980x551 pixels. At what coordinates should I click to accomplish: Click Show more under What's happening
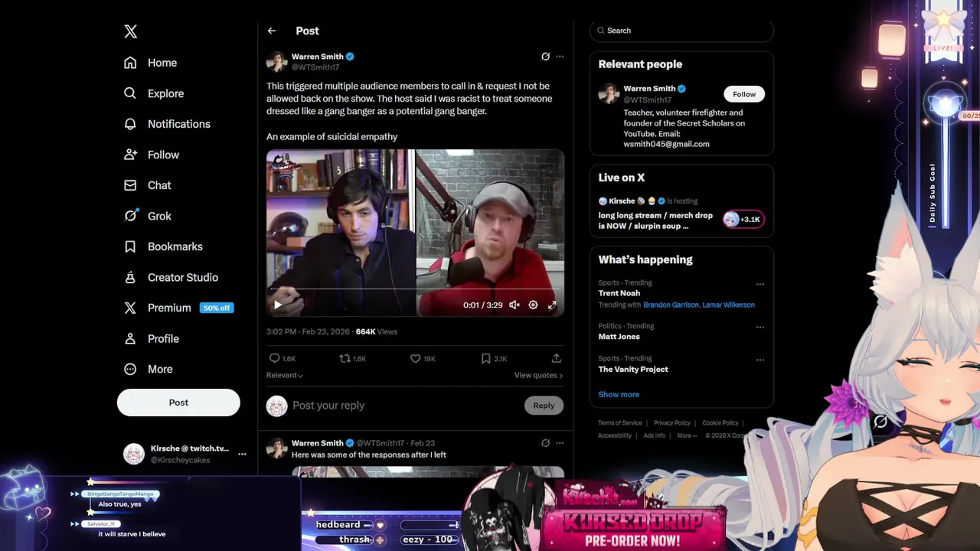point(619,394)
